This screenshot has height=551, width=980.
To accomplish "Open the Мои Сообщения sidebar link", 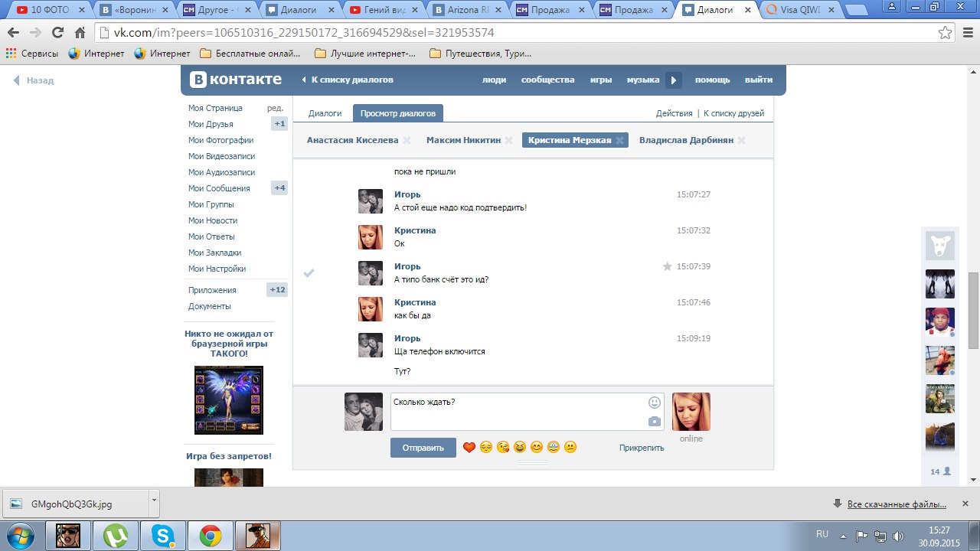I will pyautogui.click(x=219, y=188).
